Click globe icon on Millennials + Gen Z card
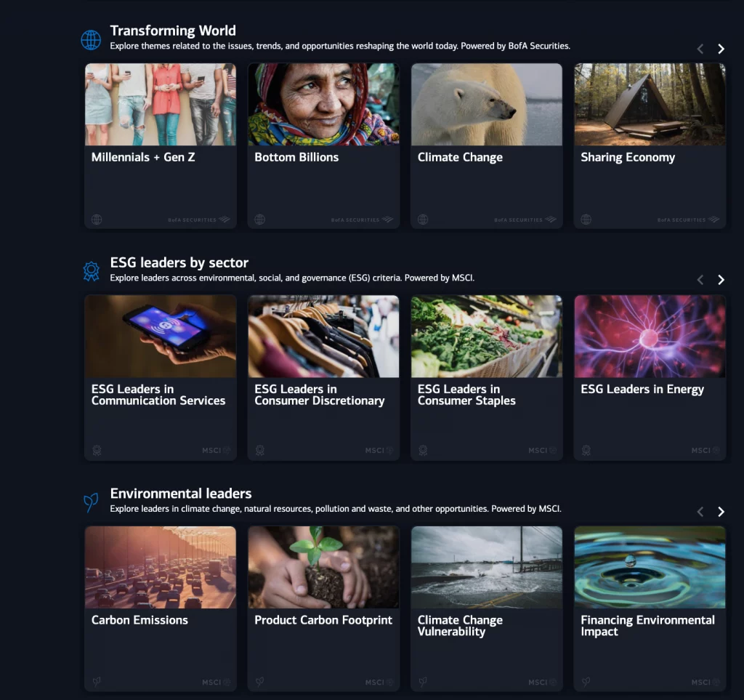The height and width of the screenshot is (700, 744). point(97,220)
